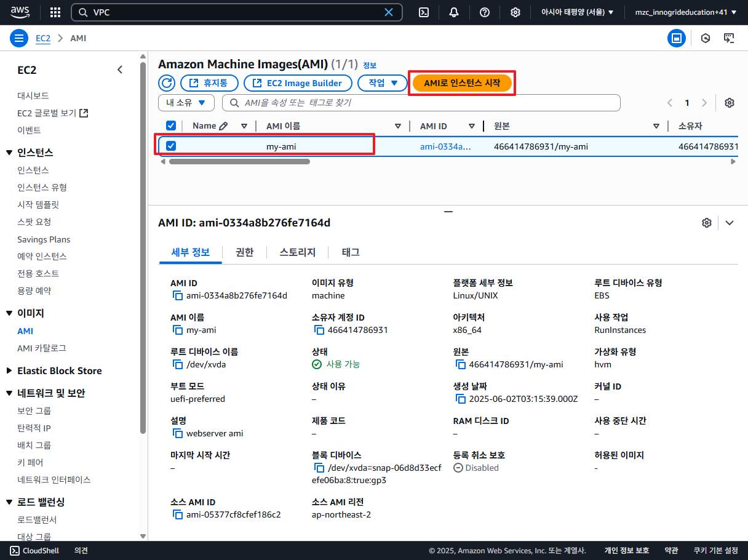The image size is (748, 560).
Task: Focus the top VPC search box
Action: pyautogui.click(x=237, y=12)
